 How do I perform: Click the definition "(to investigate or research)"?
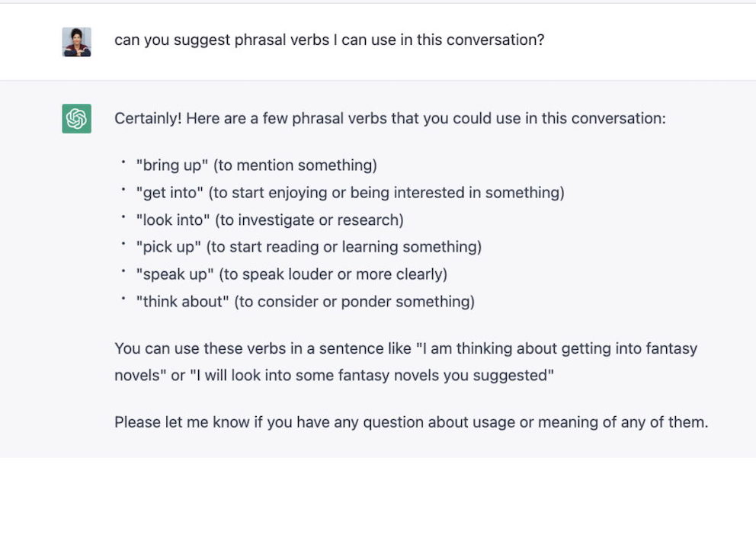[x=309, y=220]
